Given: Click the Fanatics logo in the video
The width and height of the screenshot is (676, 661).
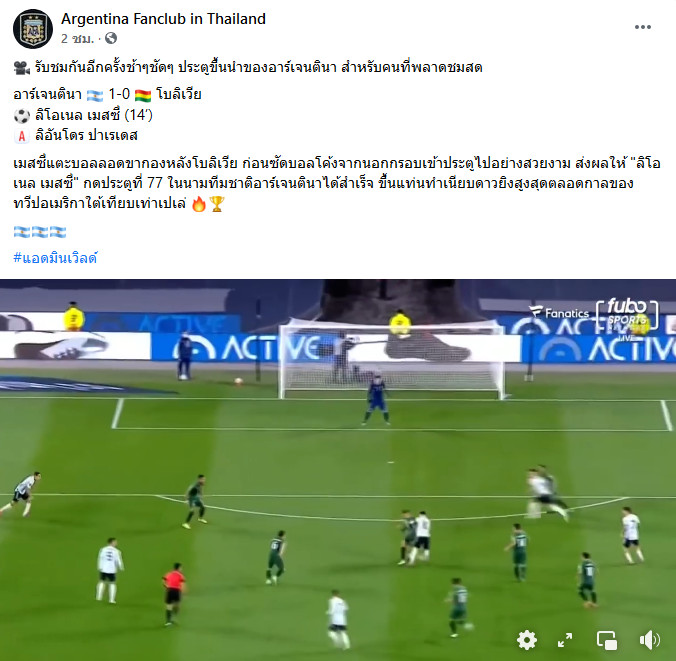Looking at the screenshot, I should [559, 312].
